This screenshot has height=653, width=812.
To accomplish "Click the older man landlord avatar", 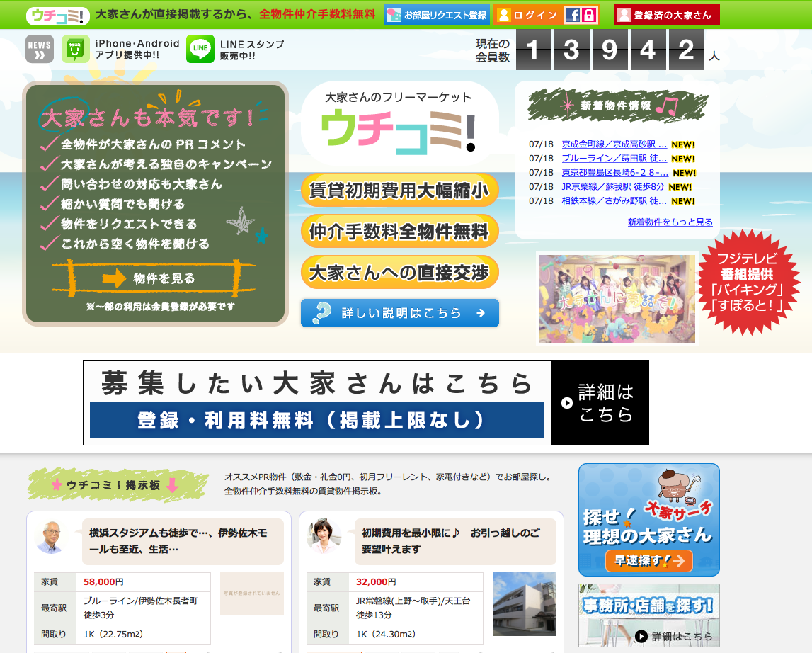I will [x=51, y=537].
